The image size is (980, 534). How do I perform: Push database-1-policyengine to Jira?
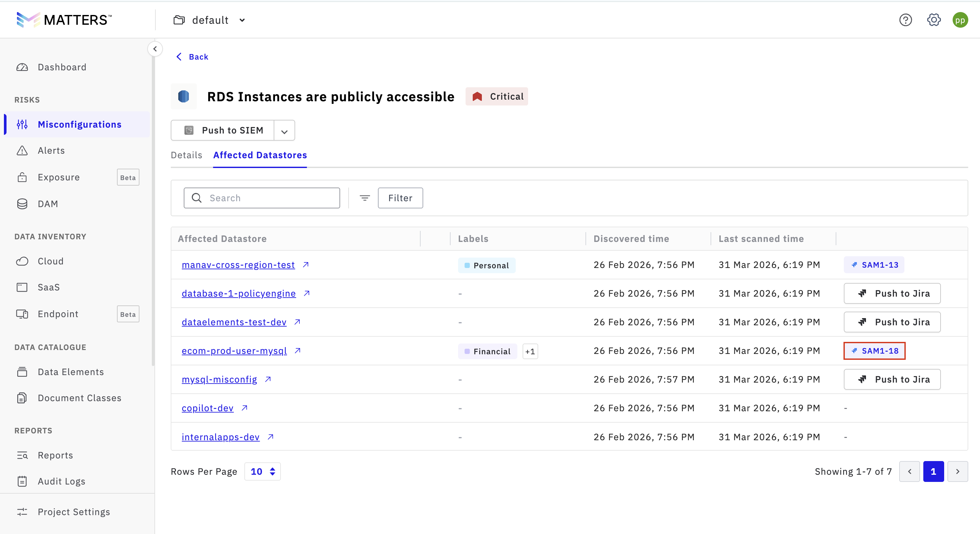pyautogui.click(x=892, y=293)
